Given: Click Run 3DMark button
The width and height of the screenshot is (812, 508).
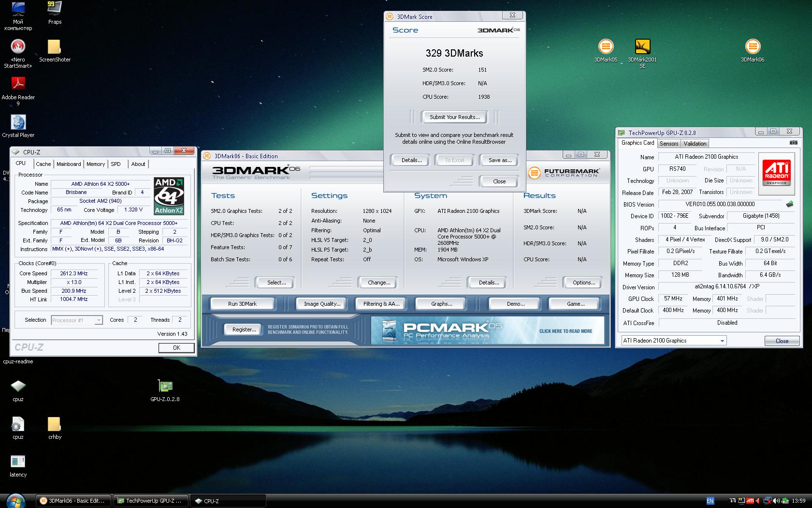Looking at the screenshot, I should 242,304.
